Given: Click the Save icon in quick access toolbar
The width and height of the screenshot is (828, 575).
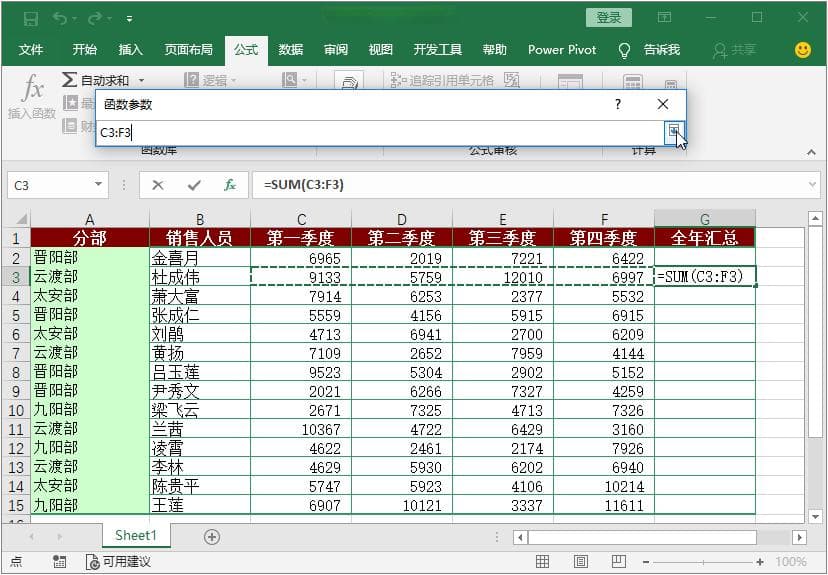Looking at the screenshot, I should pyautogui.click(x=31, y=19).
